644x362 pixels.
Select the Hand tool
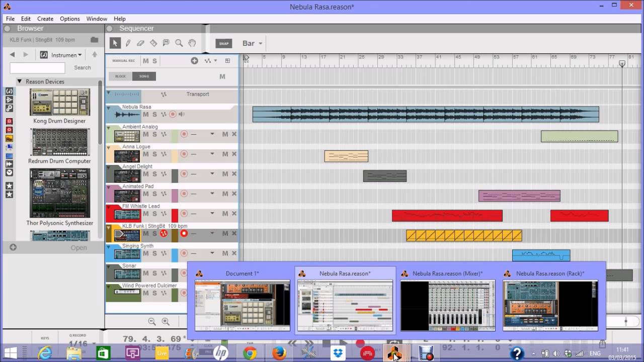tap(192, 43)
